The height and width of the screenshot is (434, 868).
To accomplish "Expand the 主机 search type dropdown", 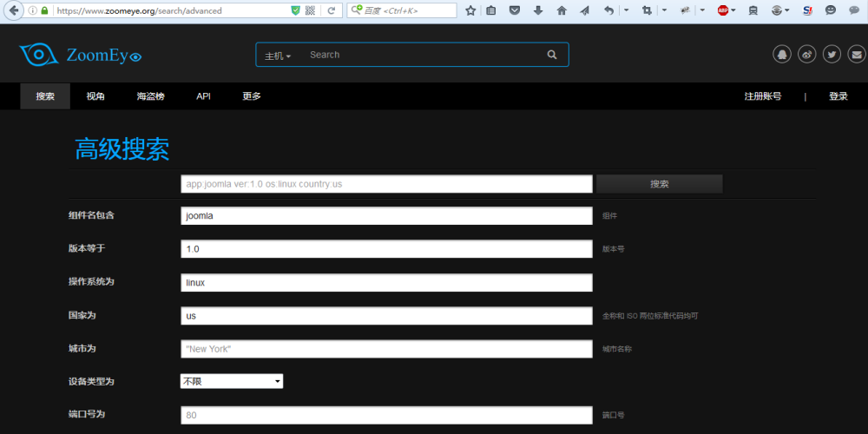I will [278, 56].
